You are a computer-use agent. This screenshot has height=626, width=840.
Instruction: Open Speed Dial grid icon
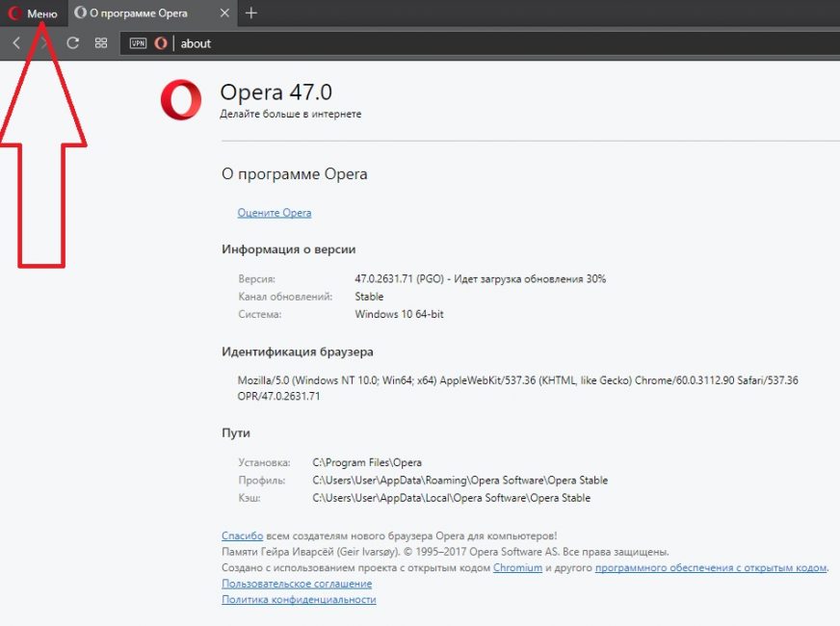(101, 42)
